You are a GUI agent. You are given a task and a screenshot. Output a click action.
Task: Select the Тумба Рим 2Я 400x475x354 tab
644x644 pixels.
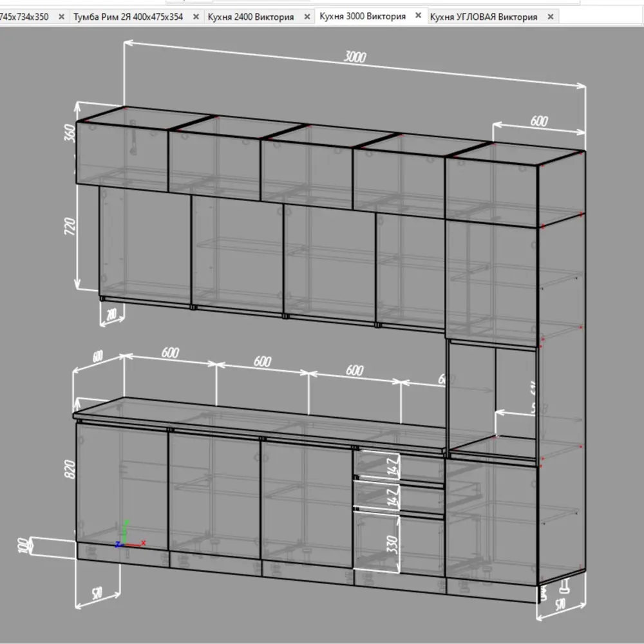tap(128, 17)
